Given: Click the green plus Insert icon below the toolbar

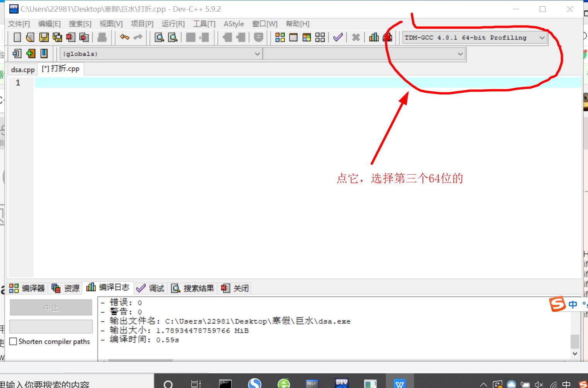Looking at the screenshot, I should click(x=30, y=54).
